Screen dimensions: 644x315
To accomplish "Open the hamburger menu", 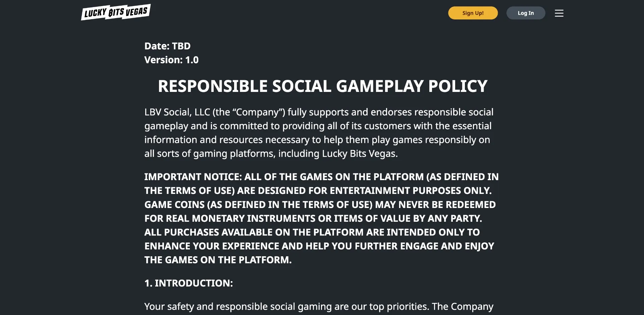I will pyautogui.click(x=559, y=13).
